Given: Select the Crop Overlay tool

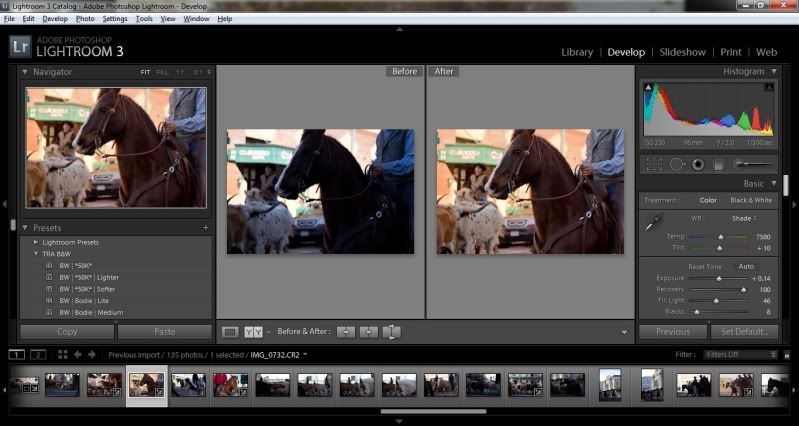Looking at the screenshot, I should [653, 164].
